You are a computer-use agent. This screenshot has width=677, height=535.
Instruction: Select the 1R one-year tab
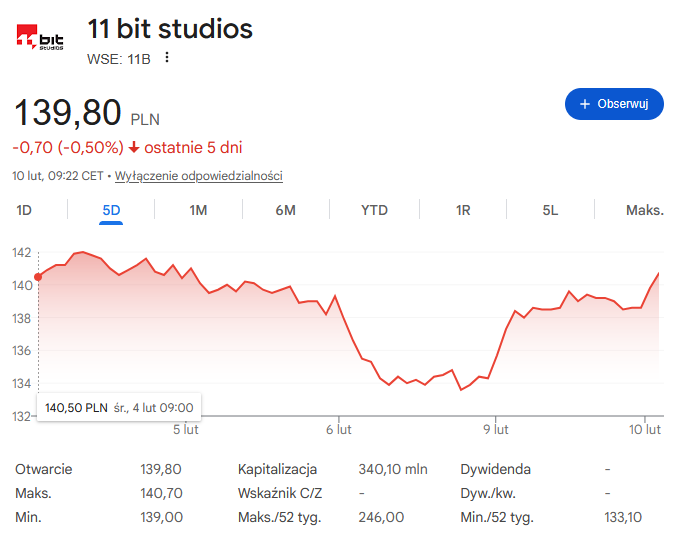click(x=463, y=210)
